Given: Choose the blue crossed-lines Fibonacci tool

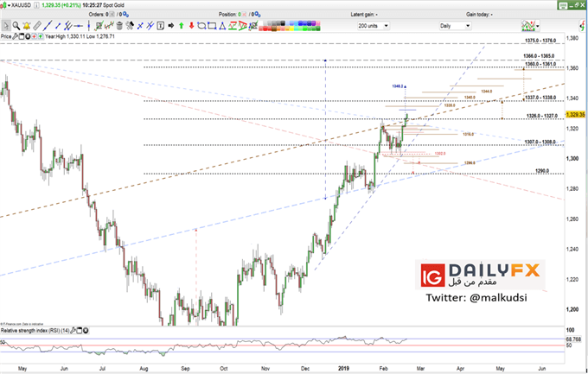Looking at the screenshot, I should 140,26.
